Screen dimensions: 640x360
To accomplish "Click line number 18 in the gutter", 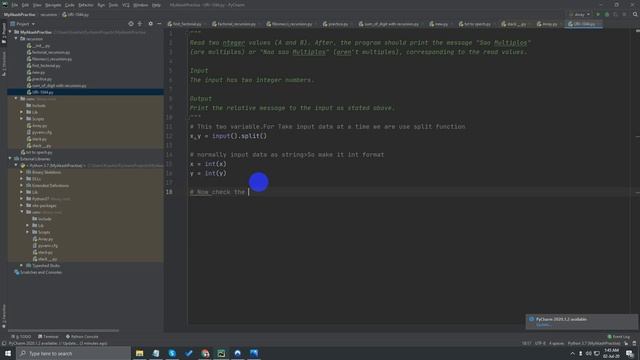I will (x=169, y=192).
